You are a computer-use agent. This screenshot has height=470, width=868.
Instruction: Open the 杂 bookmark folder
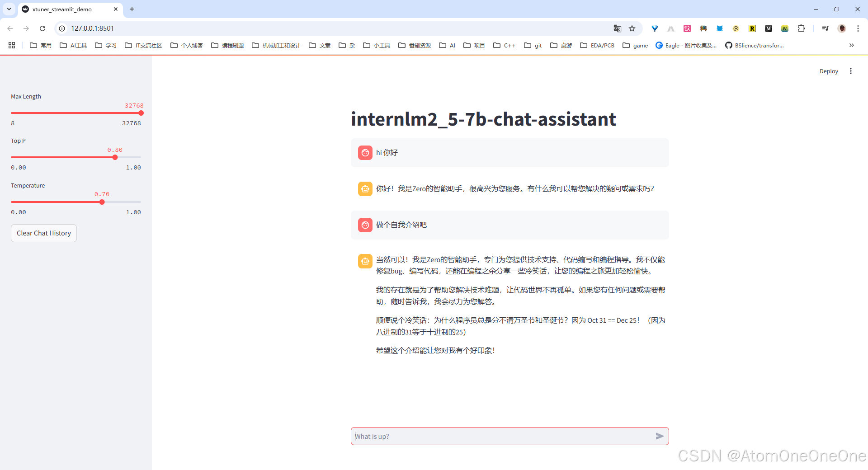point(347,45)
